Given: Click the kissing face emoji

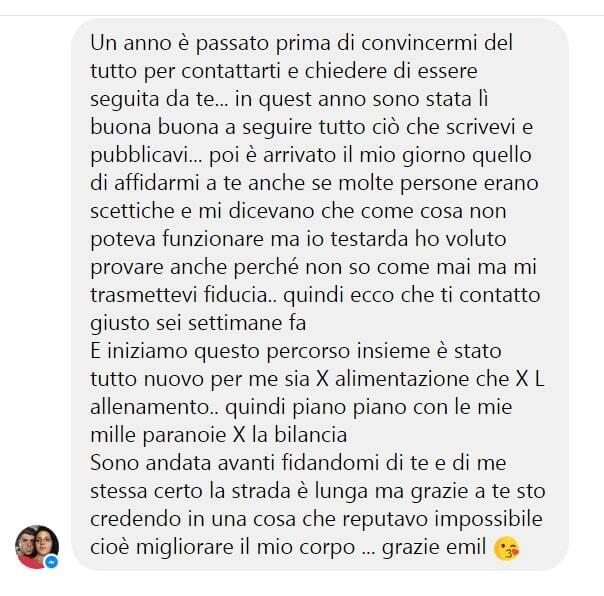Looking at the screenshot, I should click(x=506, y=549).
